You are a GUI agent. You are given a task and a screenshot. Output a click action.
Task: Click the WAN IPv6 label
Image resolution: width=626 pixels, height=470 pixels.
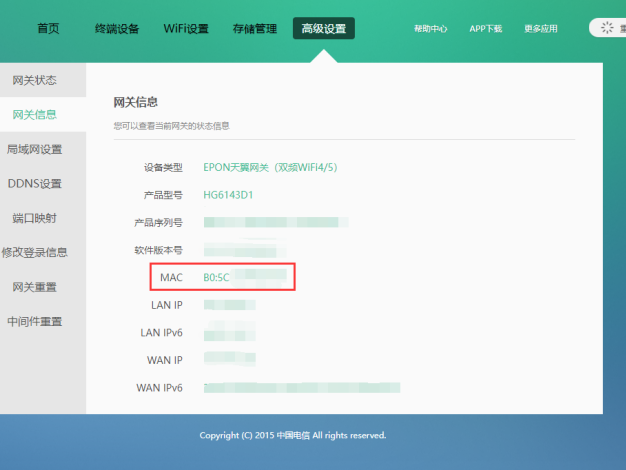point(159,388)
